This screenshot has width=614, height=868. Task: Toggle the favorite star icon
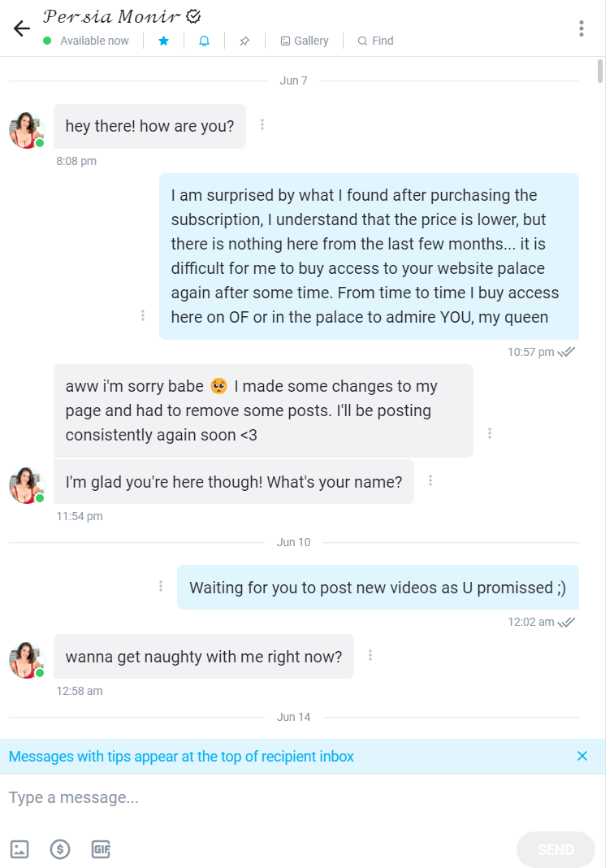[164, 41]
